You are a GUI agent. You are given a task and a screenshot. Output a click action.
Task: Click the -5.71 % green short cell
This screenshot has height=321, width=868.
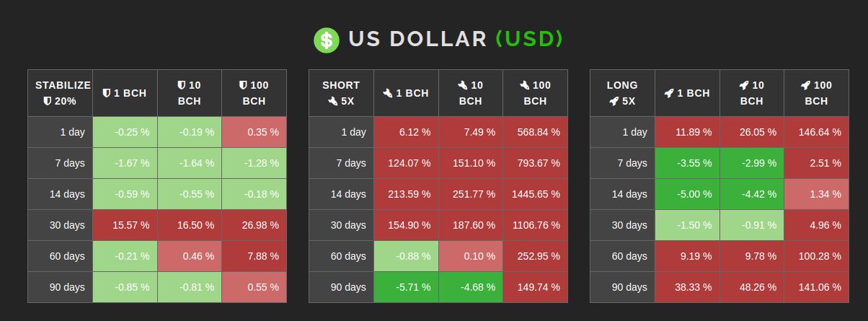tap(406, 287)
